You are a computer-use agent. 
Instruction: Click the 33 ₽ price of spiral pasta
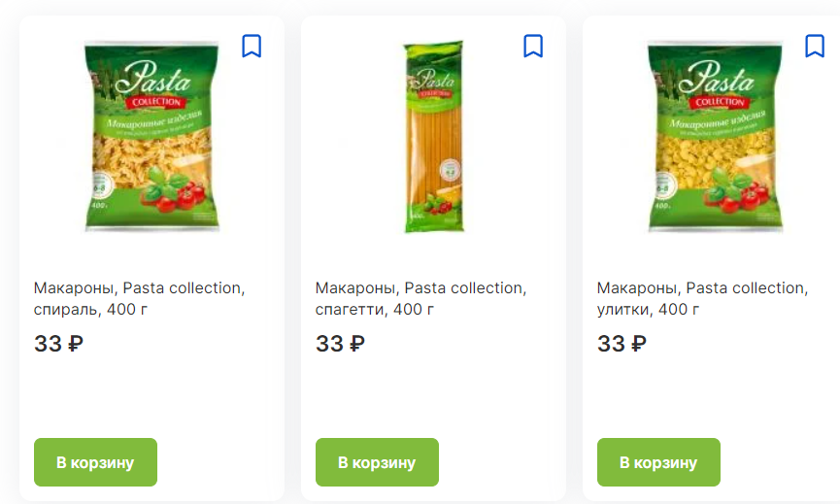(58, 344)
